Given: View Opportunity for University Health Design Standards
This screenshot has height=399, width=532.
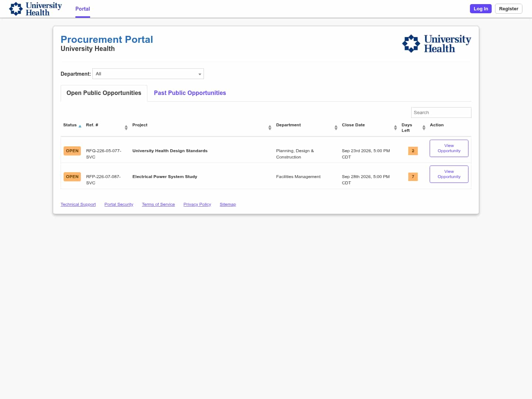Looking at the screenshot, I should click(449, 148).
